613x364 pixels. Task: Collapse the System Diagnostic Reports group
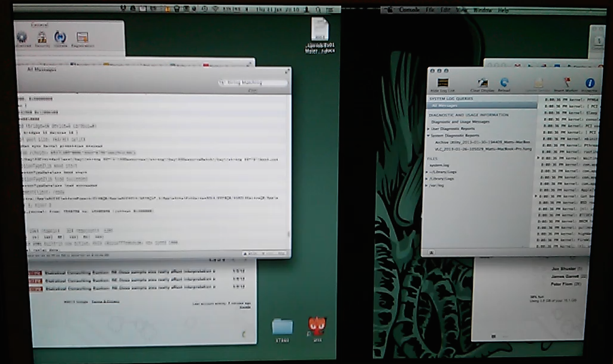(429, 135)
